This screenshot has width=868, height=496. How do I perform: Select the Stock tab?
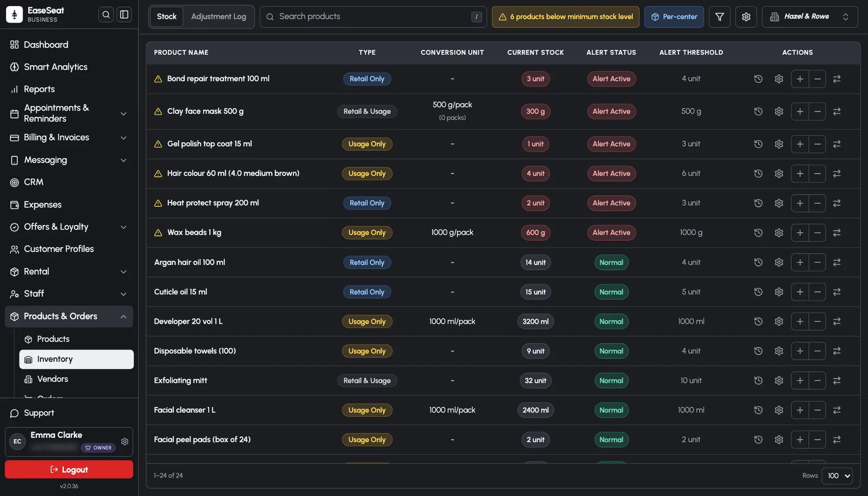[167, 17]
